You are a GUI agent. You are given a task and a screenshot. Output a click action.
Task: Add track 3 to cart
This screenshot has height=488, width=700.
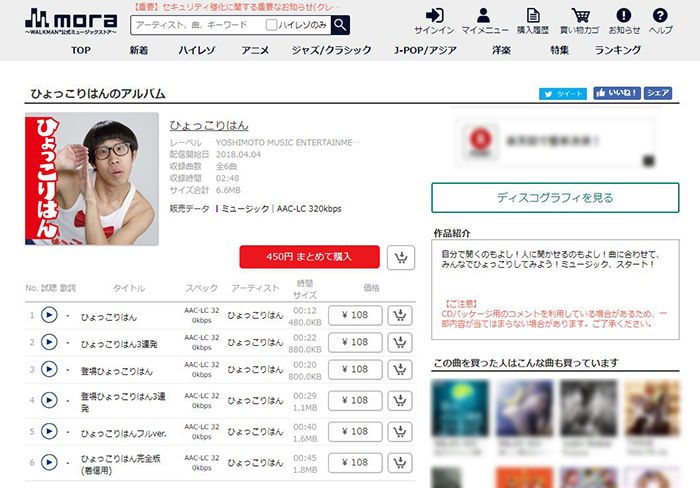pos(401,371)
